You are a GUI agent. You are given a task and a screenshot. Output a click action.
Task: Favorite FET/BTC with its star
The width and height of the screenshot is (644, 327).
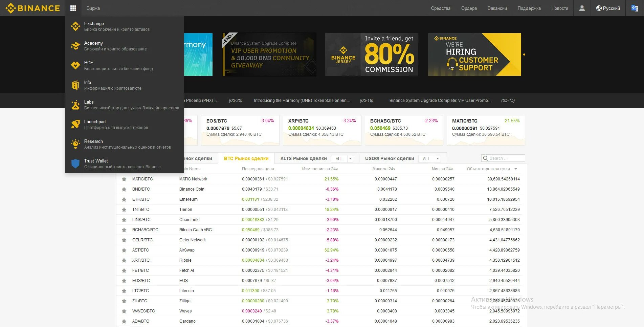click(x=124, y=270)
